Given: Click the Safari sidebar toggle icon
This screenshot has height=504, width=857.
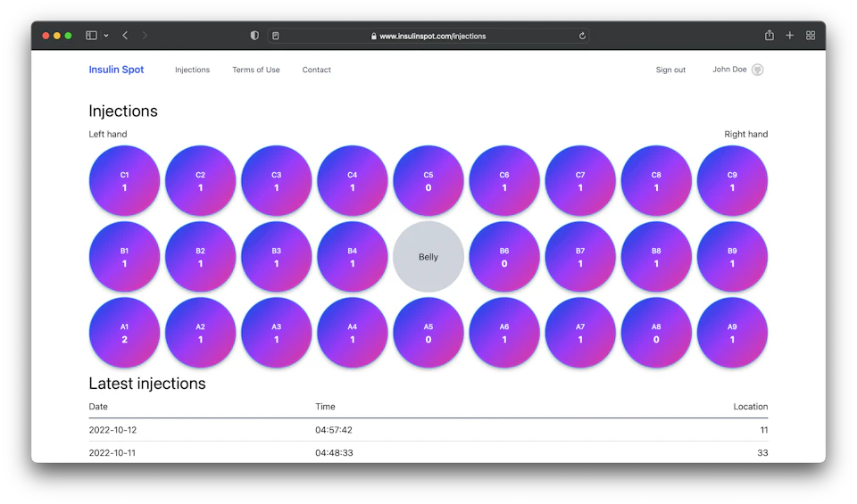Looking at the screenshot, I should coord(91,36).
